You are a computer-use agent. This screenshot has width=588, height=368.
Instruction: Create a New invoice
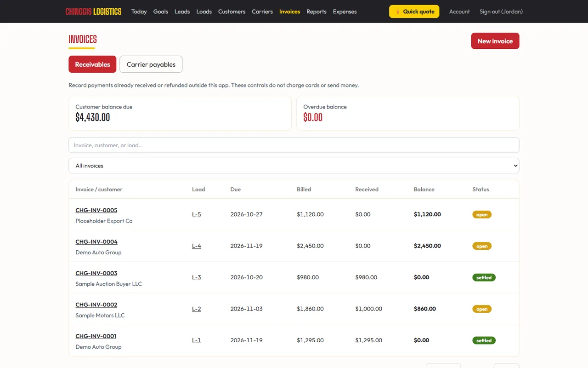coord(495,41)
